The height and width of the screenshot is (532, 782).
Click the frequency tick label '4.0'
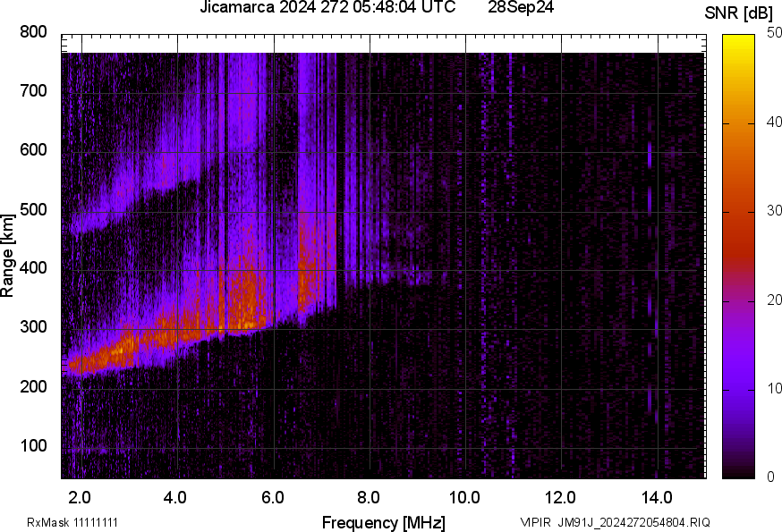click(x=175, y=498)
